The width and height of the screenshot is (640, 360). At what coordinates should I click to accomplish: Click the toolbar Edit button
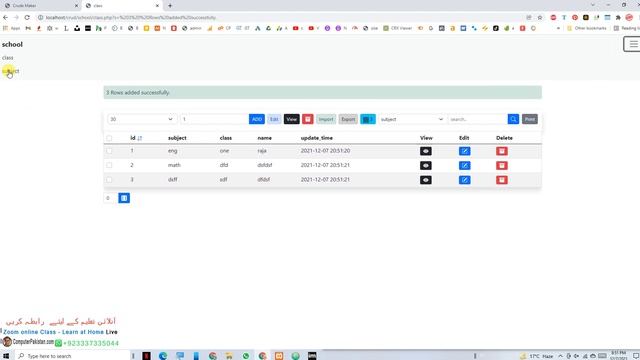pos(274,119)
